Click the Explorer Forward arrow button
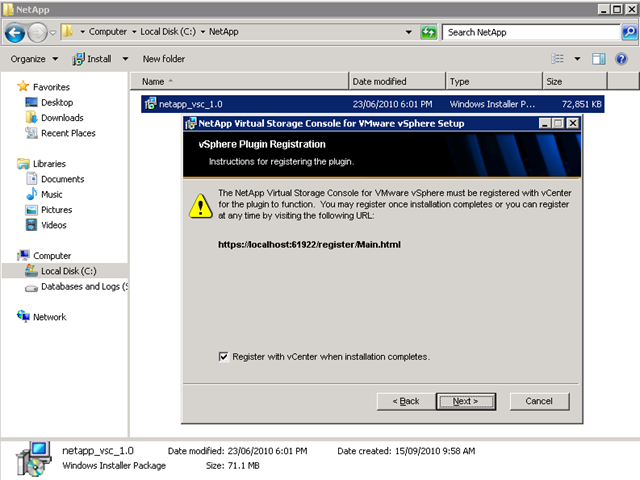Viewport: 640px width, 480px height. (37, 33)
